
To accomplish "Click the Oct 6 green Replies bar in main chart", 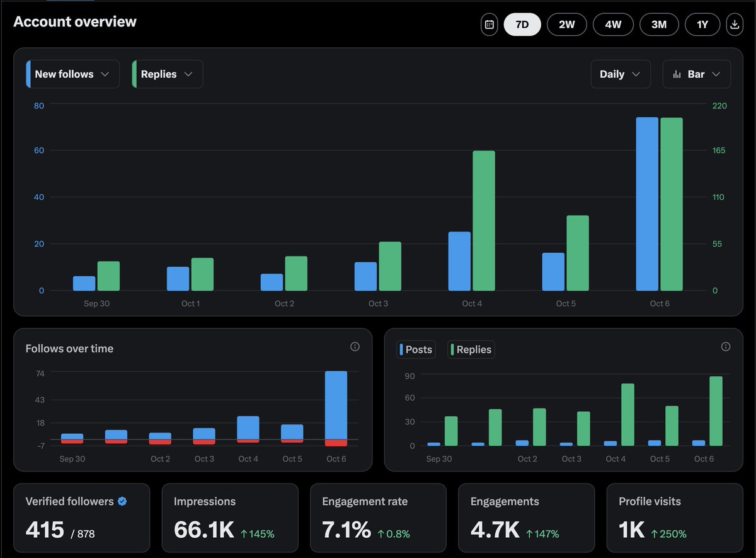I will tap(672, 204).
